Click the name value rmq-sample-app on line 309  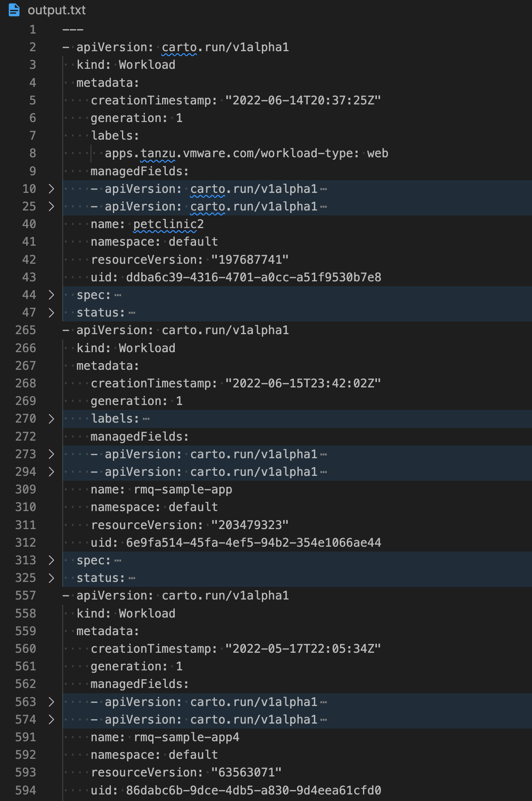point(183,490)
